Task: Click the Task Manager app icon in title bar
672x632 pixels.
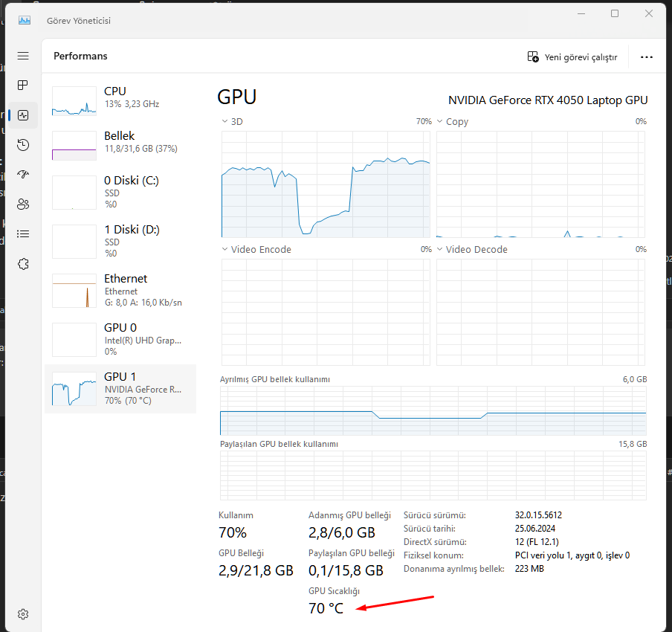Action: tap(25, 20)
